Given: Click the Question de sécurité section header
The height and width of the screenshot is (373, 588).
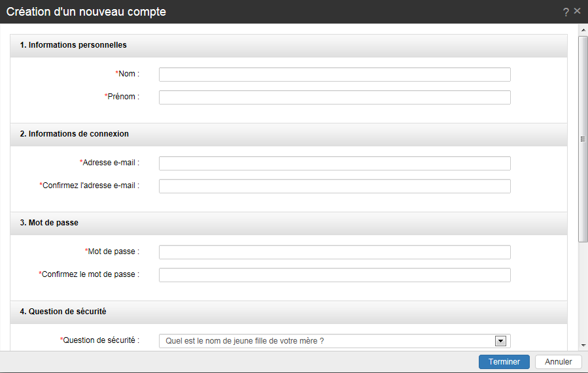Looking at the screenshot, I should coord(63,312).
